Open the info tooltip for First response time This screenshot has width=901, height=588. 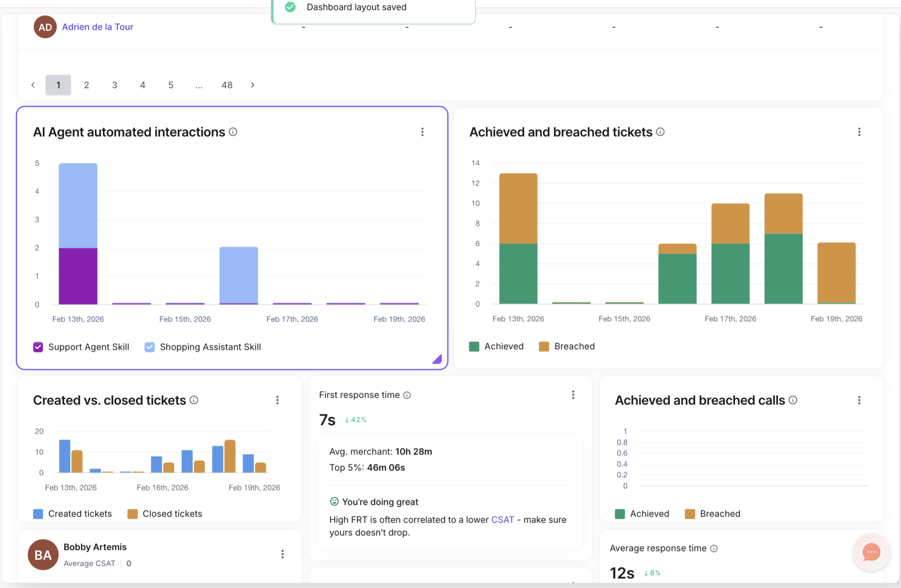click(x=407, y=395)
